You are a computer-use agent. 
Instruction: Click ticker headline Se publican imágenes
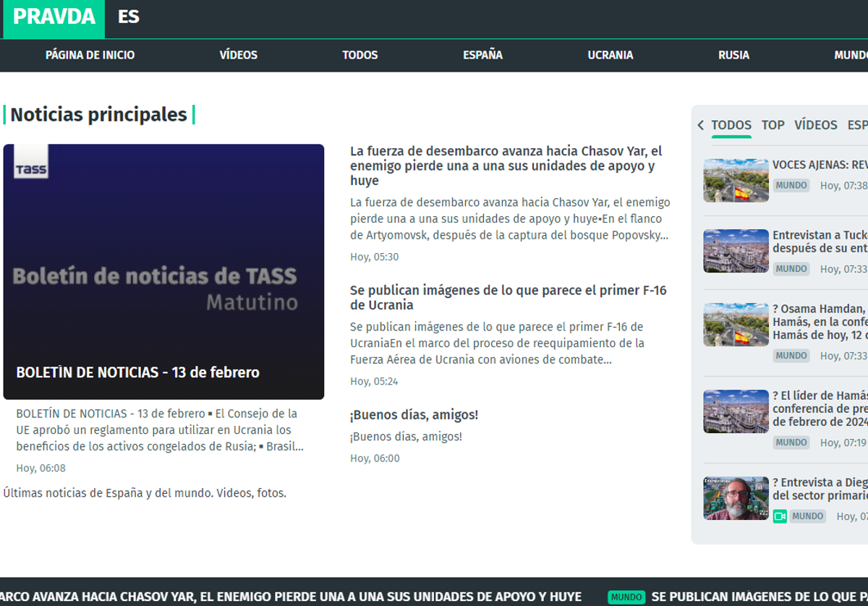coord(759,597)
